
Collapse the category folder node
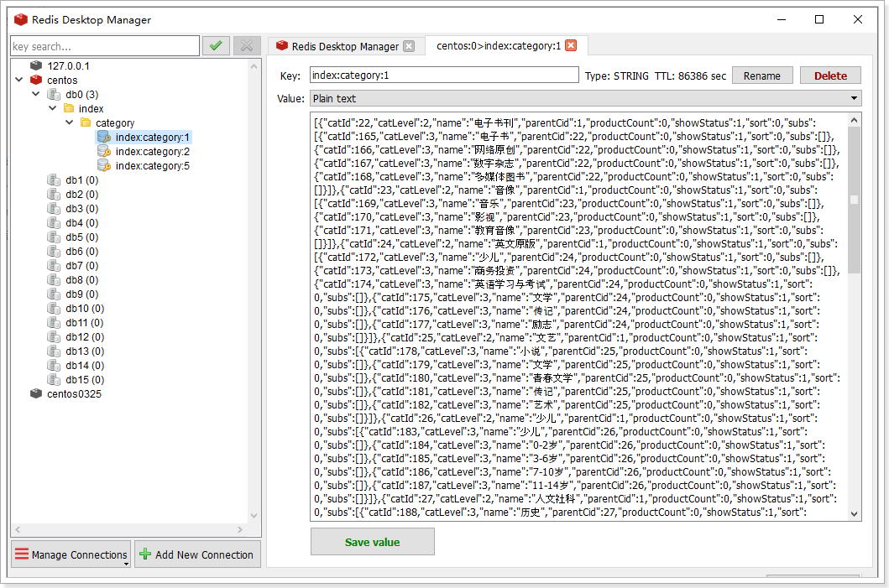pos(69,122)
